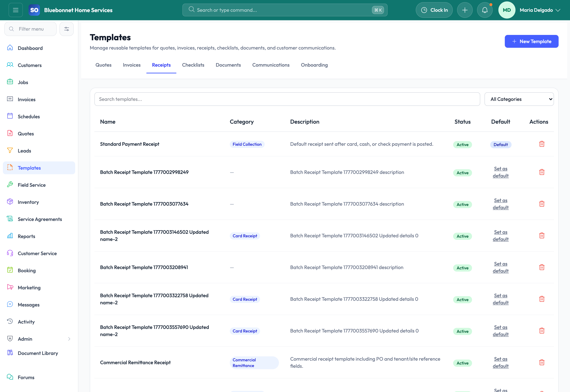Image resolution: width=570 pixels, height=392 pixels.
Task: Click the New Template button
Action: click(x=532, y=42)
